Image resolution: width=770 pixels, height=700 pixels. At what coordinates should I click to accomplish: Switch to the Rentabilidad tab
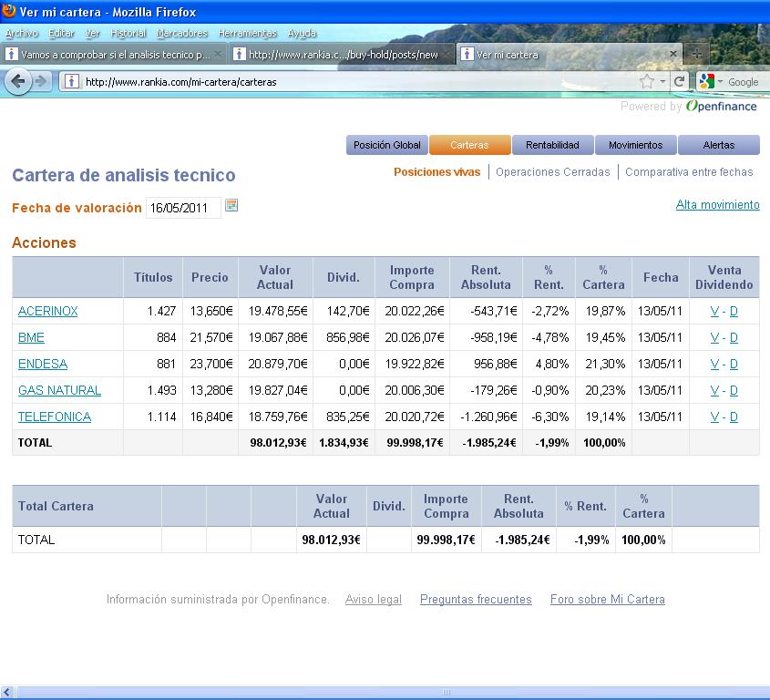pyautogui.click(x=552, y=145)
